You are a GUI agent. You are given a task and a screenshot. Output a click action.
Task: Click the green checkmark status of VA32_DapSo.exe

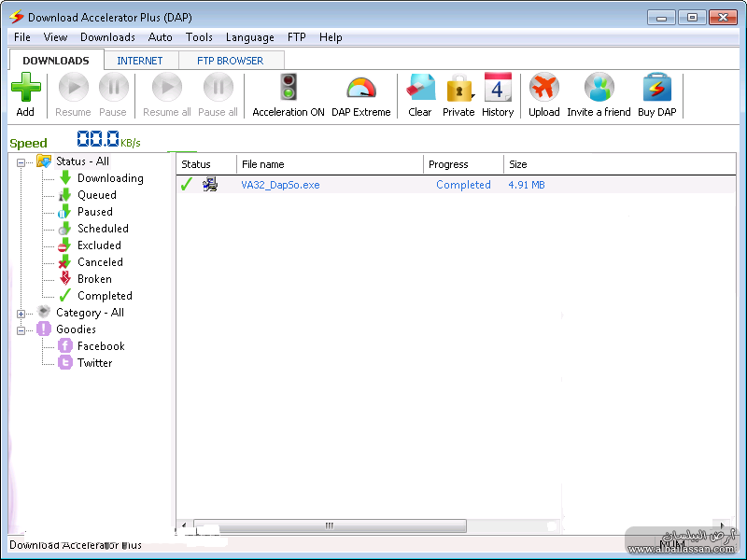pyautogui.click(x=187, y=184)
